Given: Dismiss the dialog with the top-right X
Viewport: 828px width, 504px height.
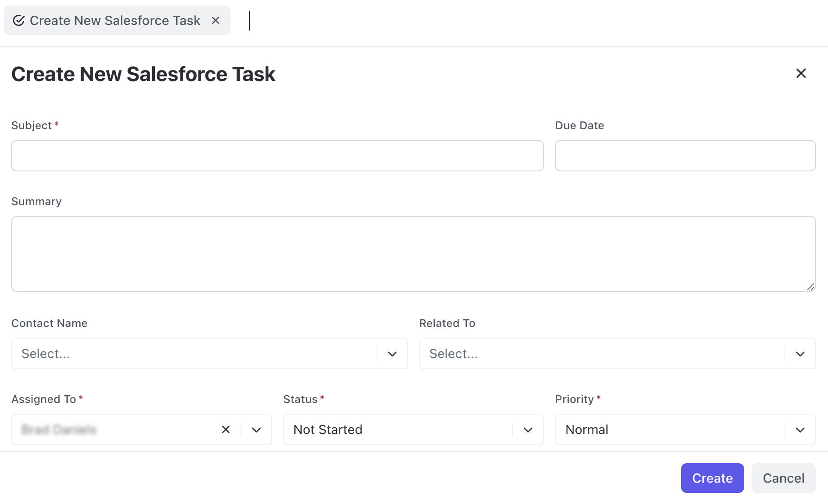Looking at the screenshot, I should 801,73.
